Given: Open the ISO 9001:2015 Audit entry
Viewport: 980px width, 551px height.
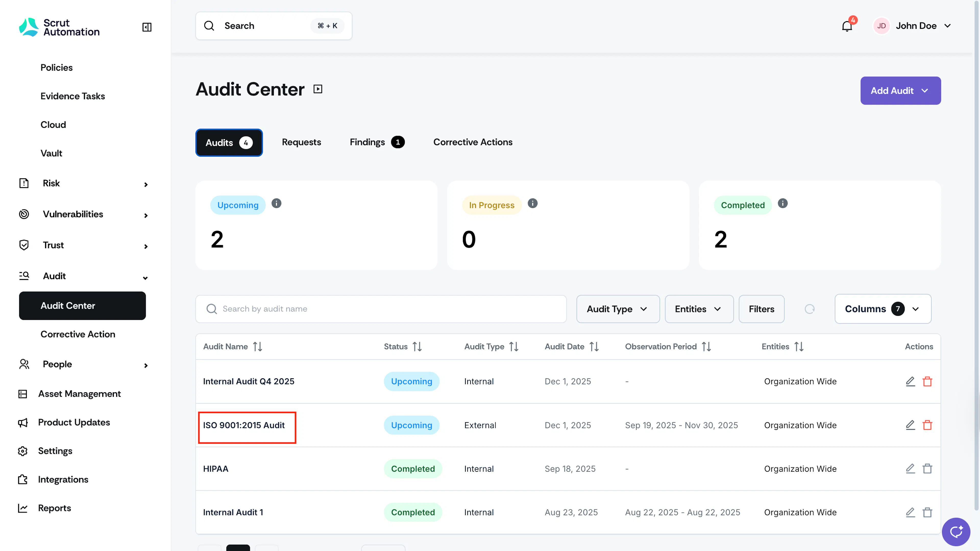Looking at the screenshot, I should click(243, 425).
